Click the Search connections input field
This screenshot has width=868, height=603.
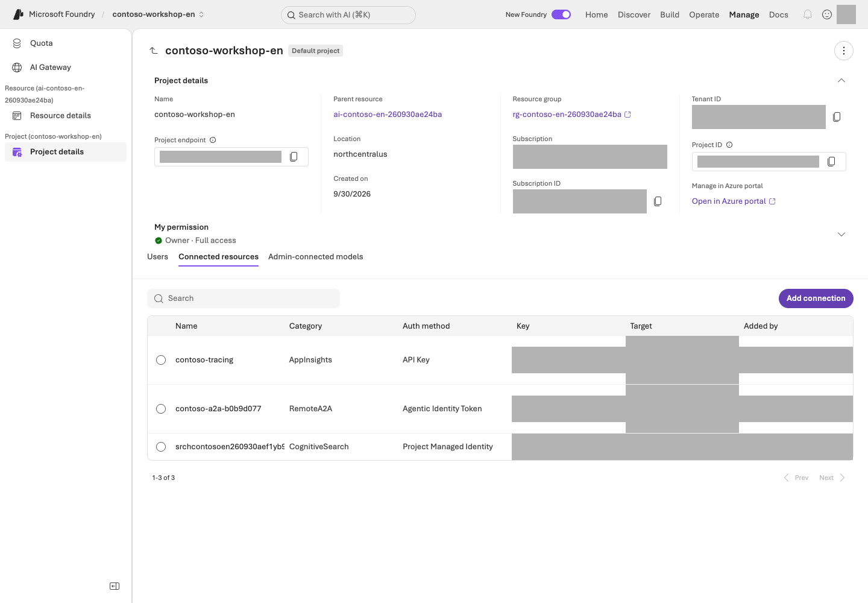click(244, 298)
